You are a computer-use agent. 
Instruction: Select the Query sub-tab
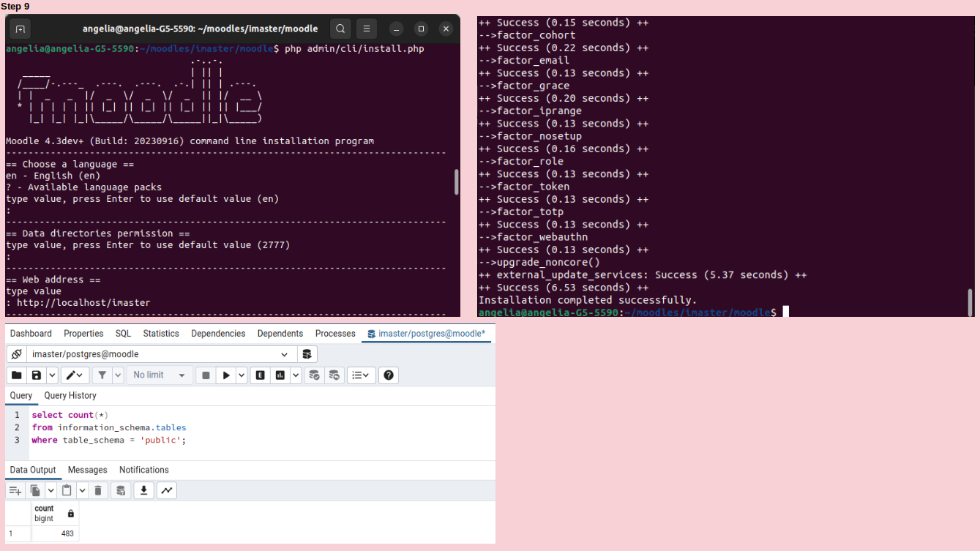21,396
